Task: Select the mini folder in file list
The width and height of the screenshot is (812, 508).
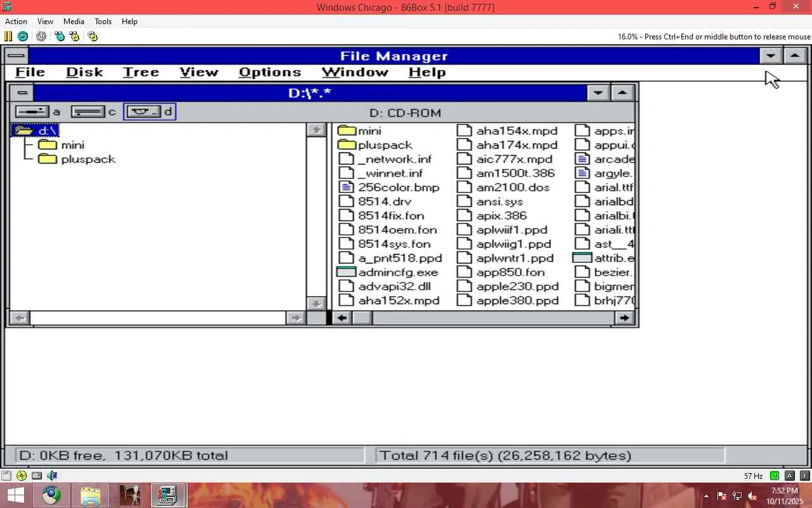Action: pos(360,131)
